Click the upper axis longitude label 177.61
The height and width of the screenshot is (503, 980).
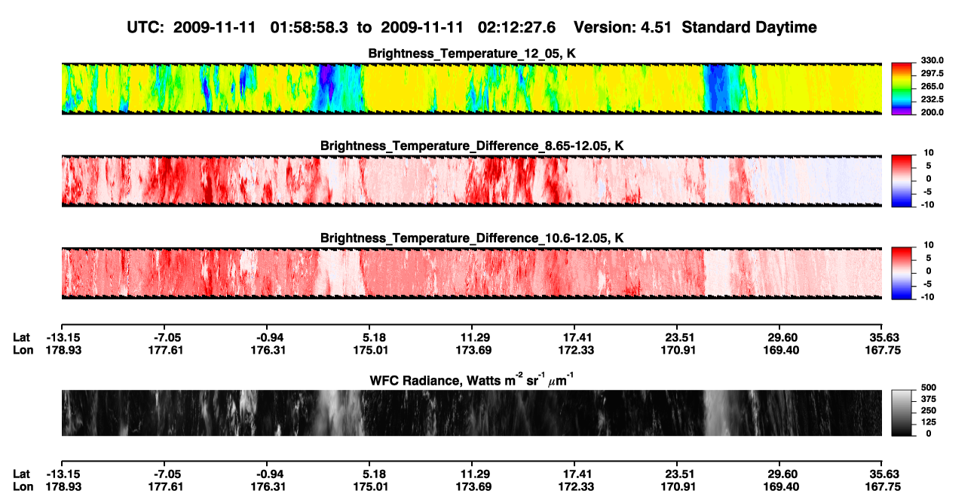pos(164,350)
